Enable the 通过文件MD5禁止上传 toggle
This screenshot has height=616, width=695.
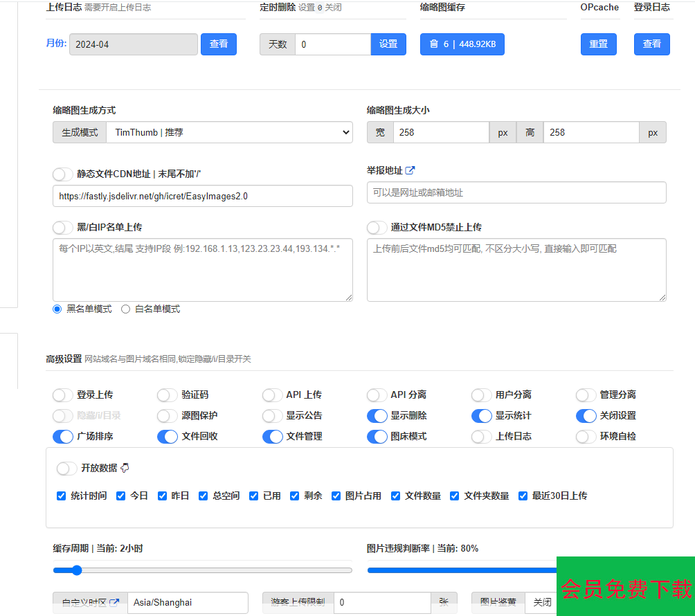[377, 227]
